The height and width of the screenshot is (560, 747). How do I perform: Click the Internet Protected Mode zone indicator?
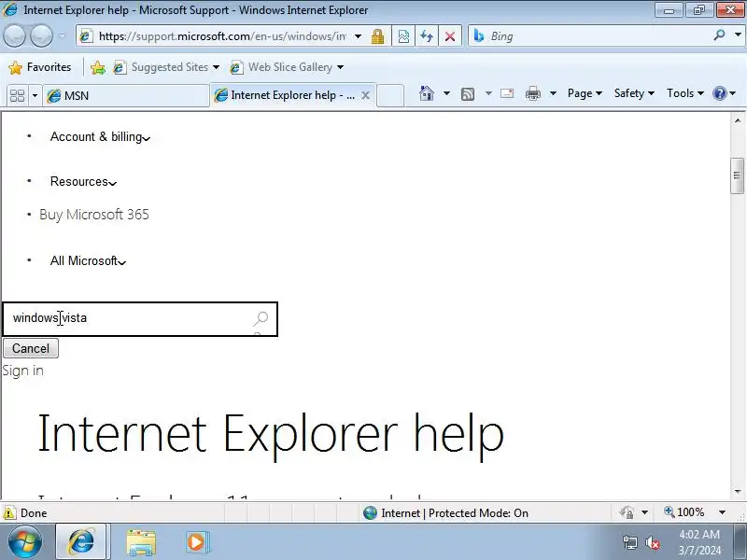coord(446,512)
